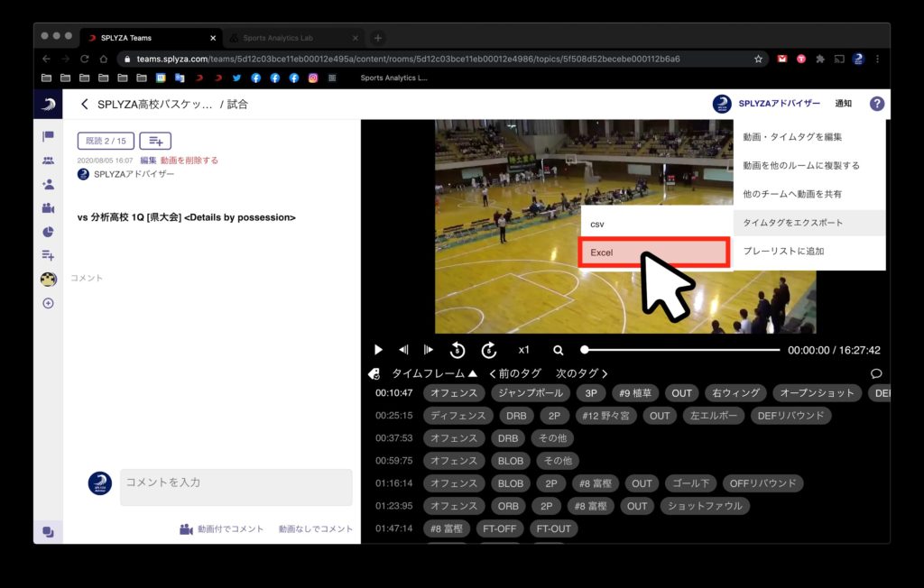Image resolution: width=924 pixels, height=588 pixels.
Task: Click the round avatar icon in the sidebar
Action: pos(49,280)
